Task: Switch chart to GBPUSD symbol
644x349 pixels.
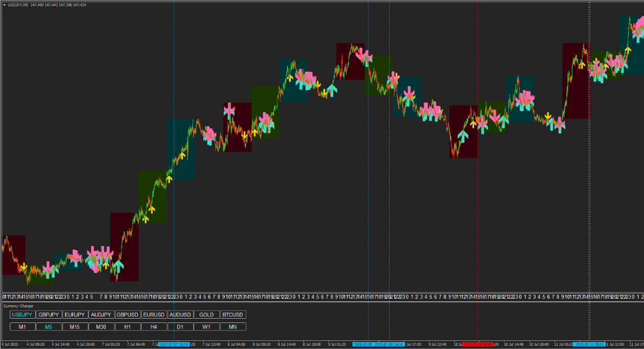Action: 127,314
